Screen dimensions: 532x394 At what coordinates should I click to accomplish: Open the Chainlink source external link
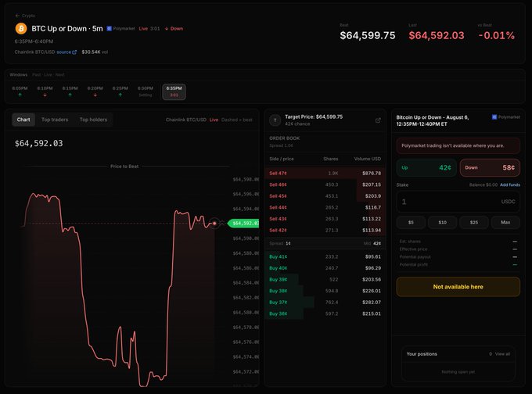(x=66, y=52)
